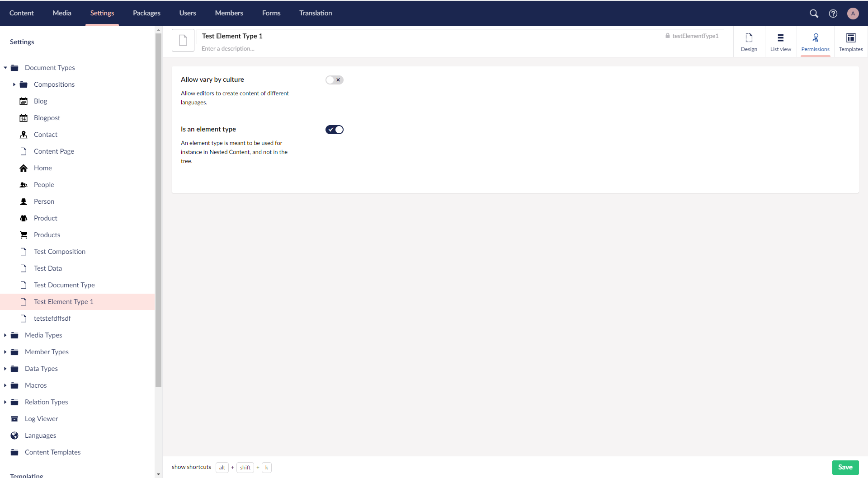Click the Templates layout icon
This screenshot has height=478, width=868.
[851, 37]
